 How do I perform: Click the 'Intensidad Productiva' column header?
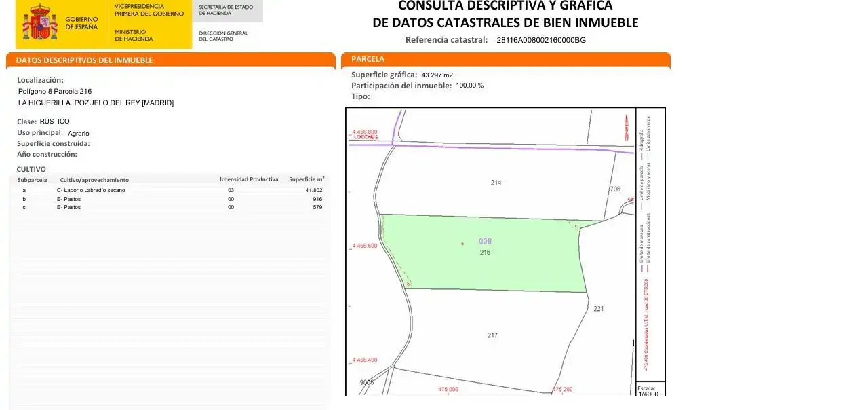coord(249,179)
